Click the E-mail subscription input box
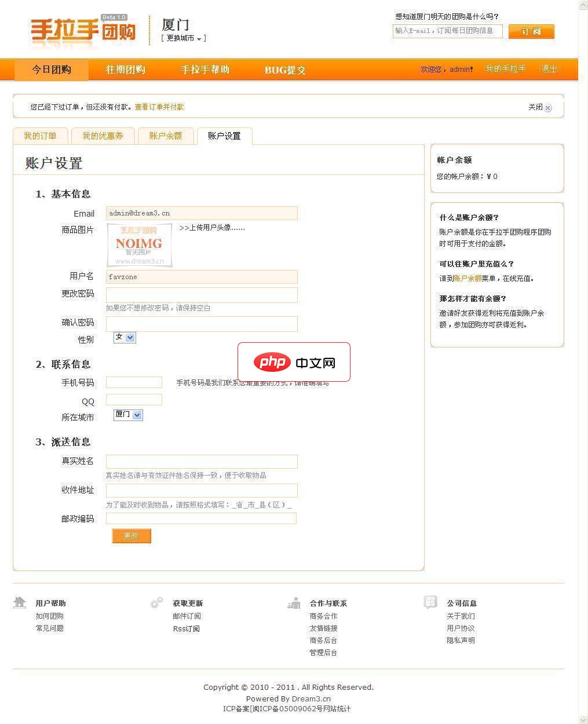Screen dimensions: 588x724 (447, 31)
